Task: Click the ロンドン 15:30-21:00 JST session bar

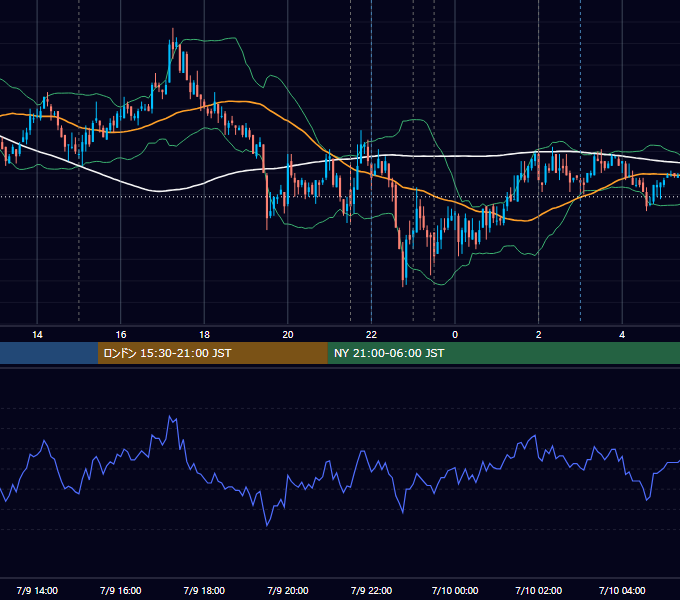Action: [x=212, y=353]
